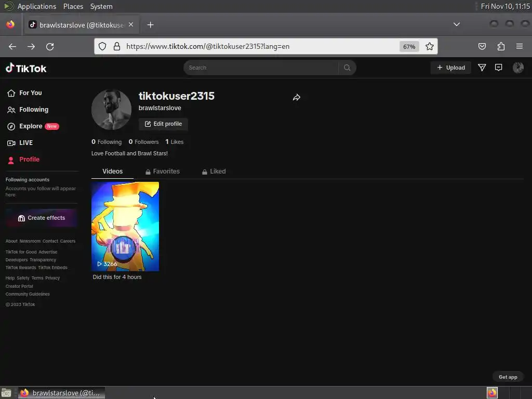Click the Transparency footer link

[x=43, y=260]
